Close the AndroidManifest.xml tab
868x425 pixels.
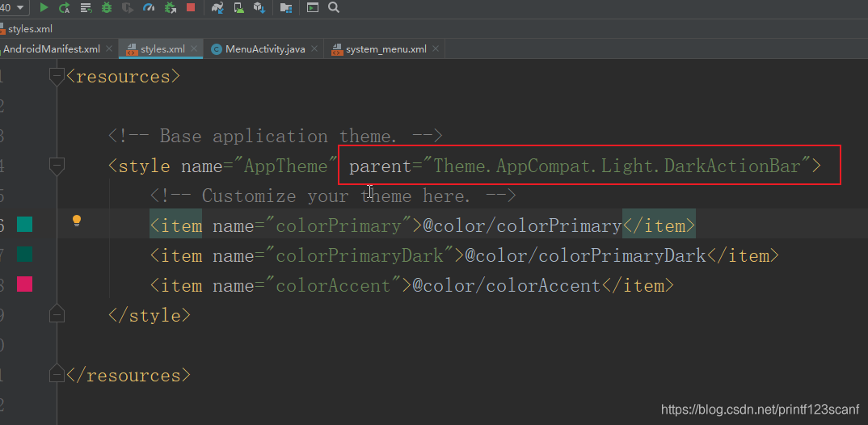pos(109,48)
